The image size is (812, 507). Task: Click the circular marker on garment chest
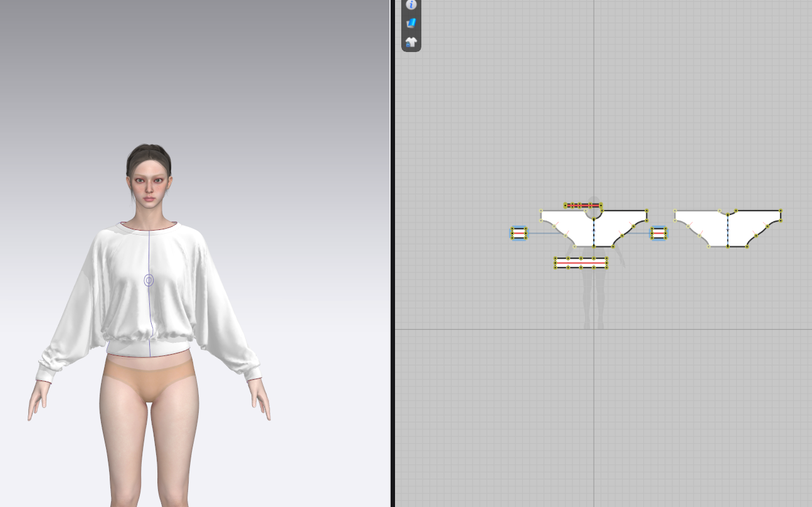[x=149, y=280]
